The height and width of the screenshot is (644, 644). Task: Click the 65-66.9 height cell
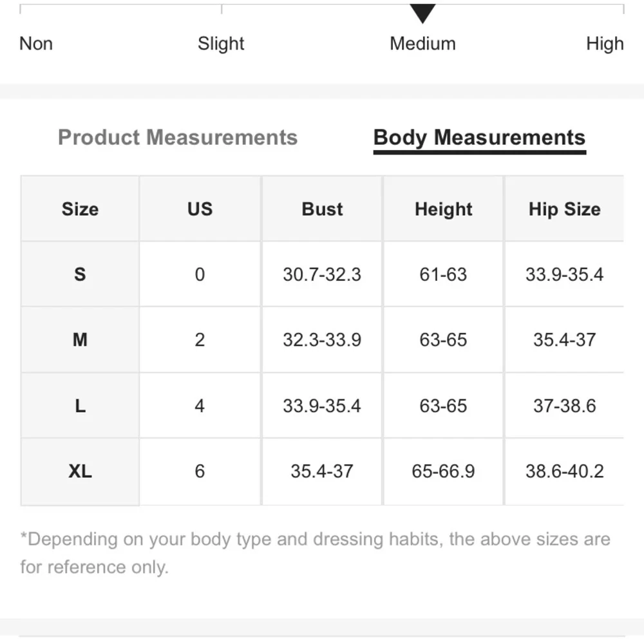tap(443, 471)
